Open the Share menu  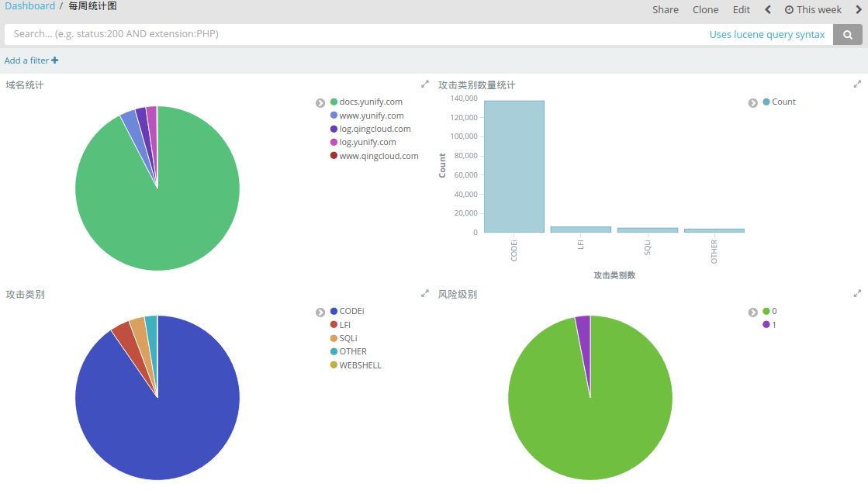(x=665, y=10)
